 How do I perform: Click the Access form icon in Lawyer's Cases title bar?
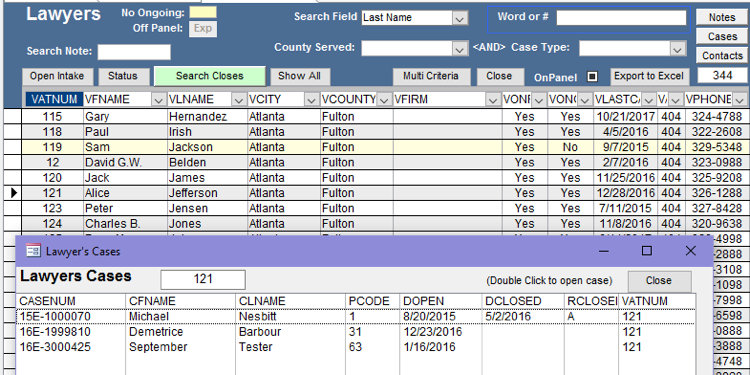click(x=33, y=251)
